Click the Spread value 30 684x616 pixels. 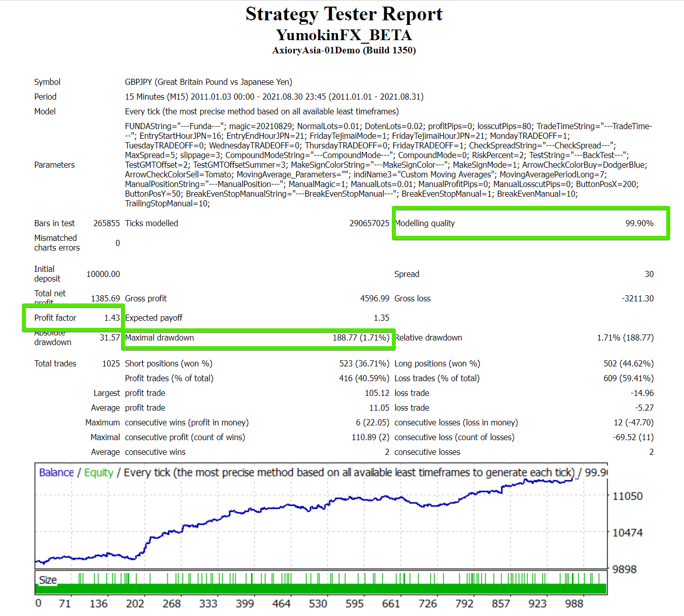click(649, 274)
